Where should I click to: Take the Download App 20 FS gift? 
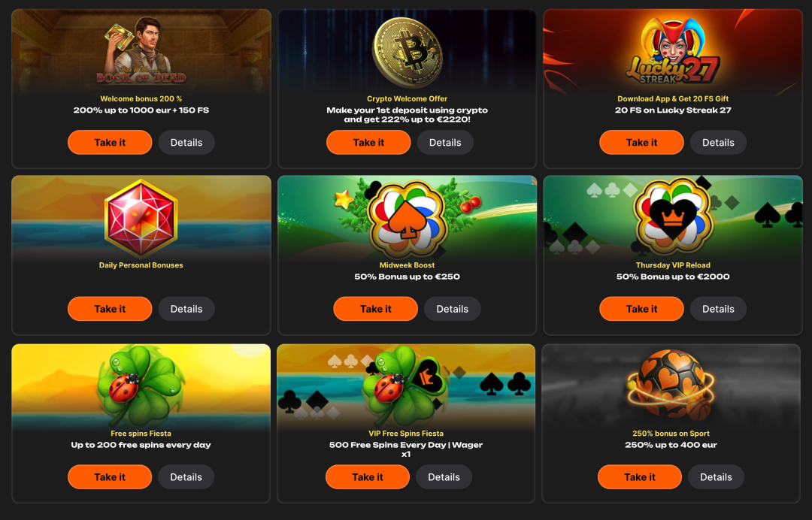point(641,142)
